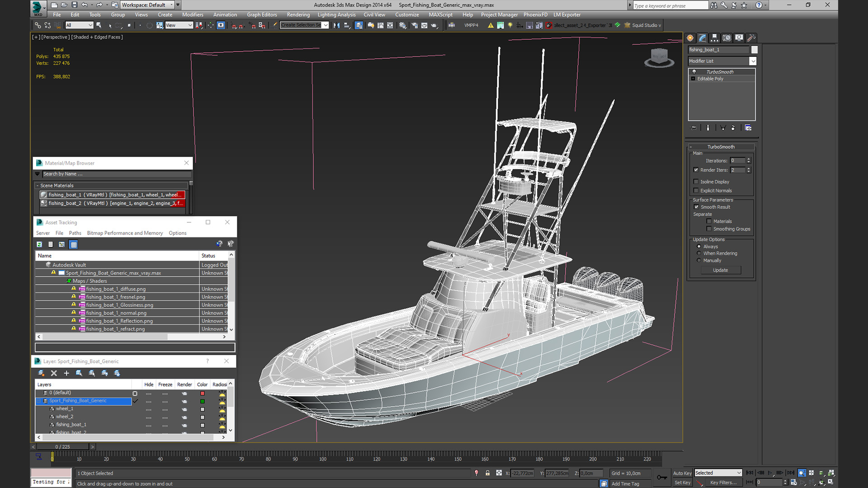This screenshot has width=868, height=488.
Task: Click Pin Stack icon below modifier stack
Action: 693,128
